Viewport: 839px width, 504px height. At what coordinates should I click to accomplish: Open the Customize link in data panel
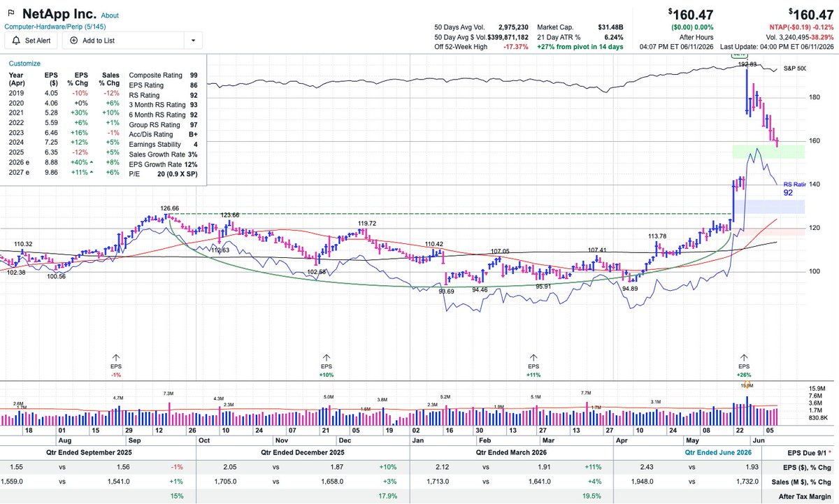click(x=24, y=63)
